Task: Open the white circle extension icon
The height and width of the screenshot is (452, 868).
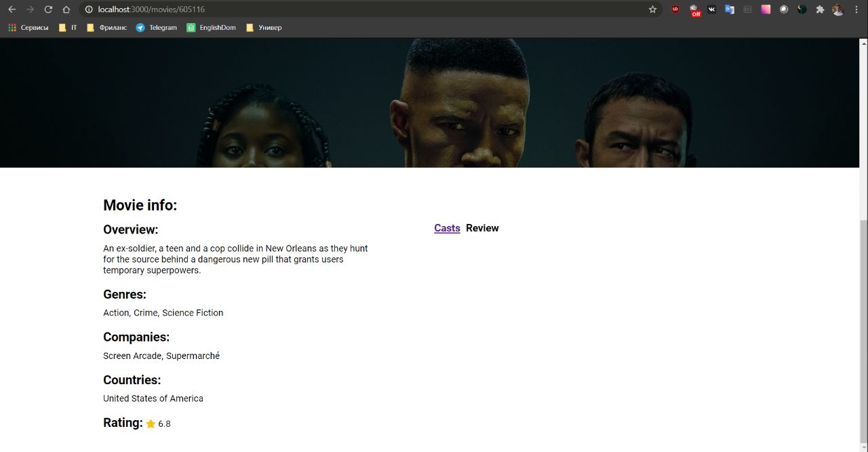Action: 784,10
